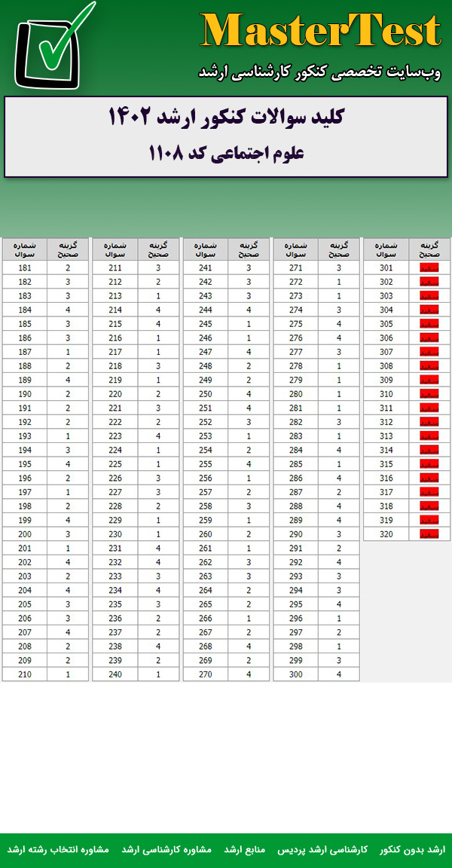Viewport: 452px width, 868px height.
Task: Click the question number 271 cell
Action: (x=295, y=267)
